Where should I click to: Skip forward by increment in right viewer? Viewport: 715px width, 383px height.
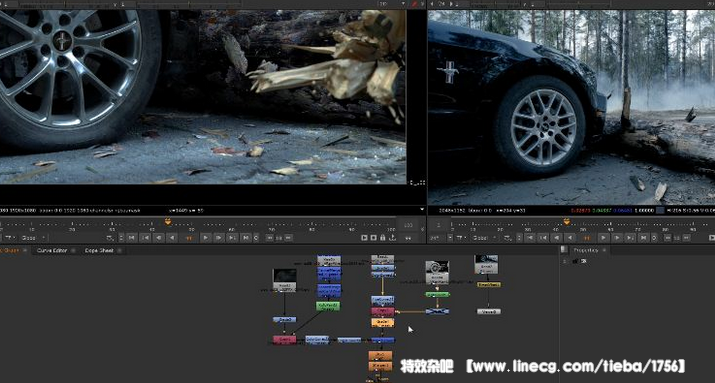(686, 238)
